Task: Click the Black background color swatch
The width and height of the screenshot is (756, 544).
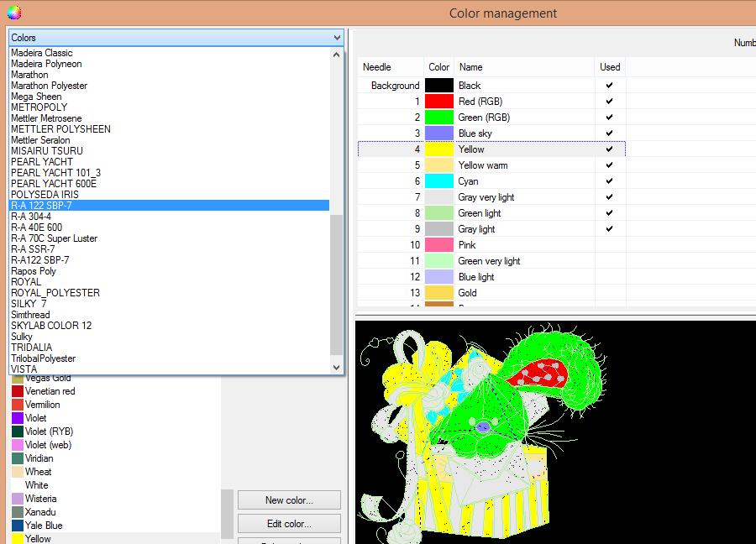Action: [x=438, y=86]
